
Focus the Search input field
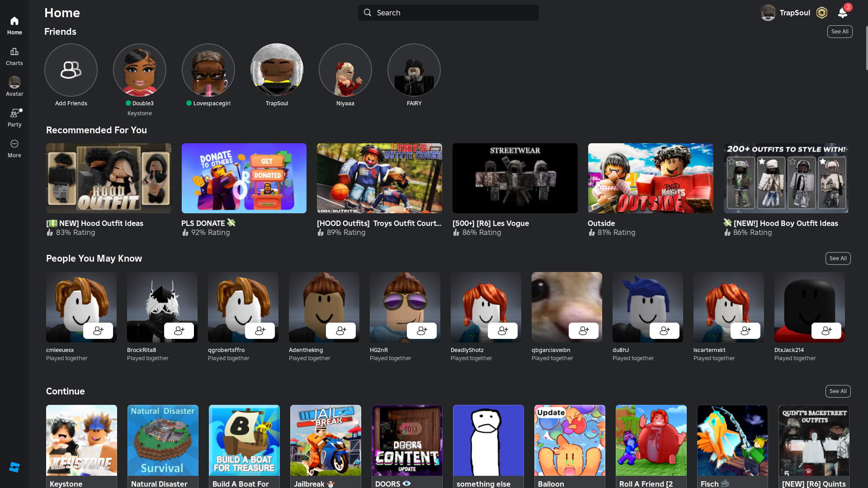[448, 13]
